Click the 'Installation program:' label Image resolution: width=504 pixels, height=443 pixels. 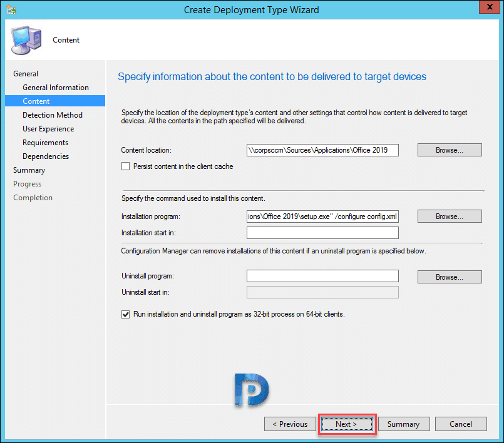pyautogui.click(x=151, y=216)
